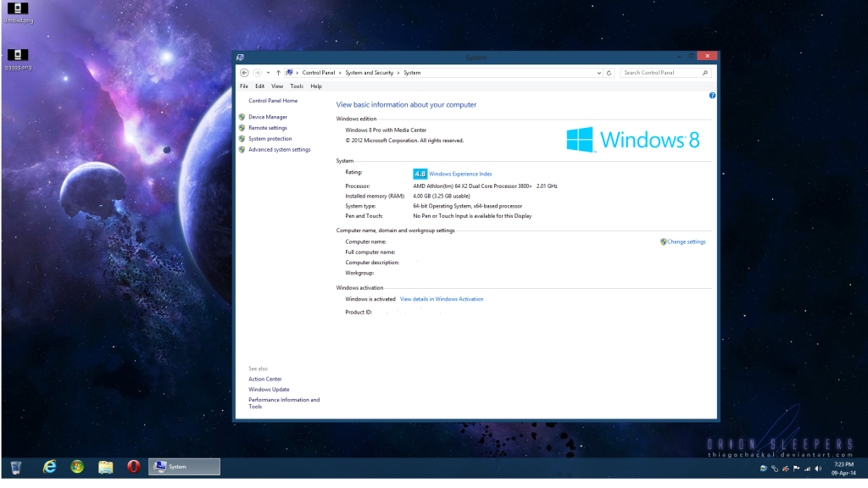Click the System window title bar icon
This screenshot has width=868, height=488.
[240, 58]
